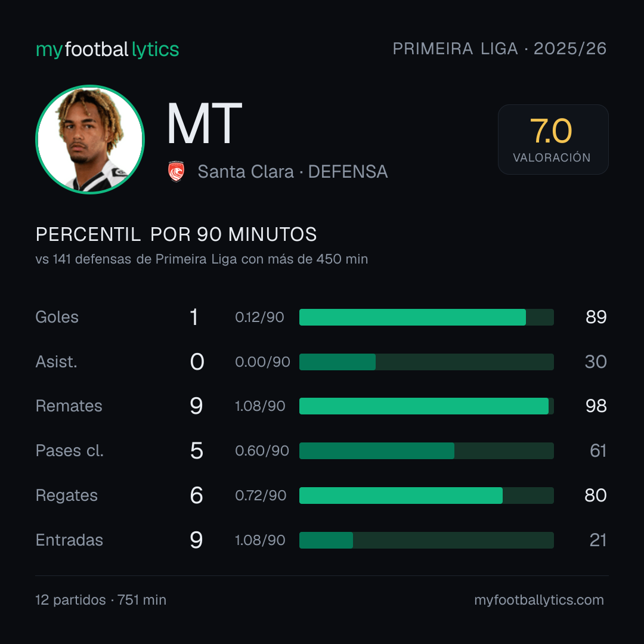Click the Santa Clara club crest
Screen dimensions: 644x644
click(x=176, y=172)
